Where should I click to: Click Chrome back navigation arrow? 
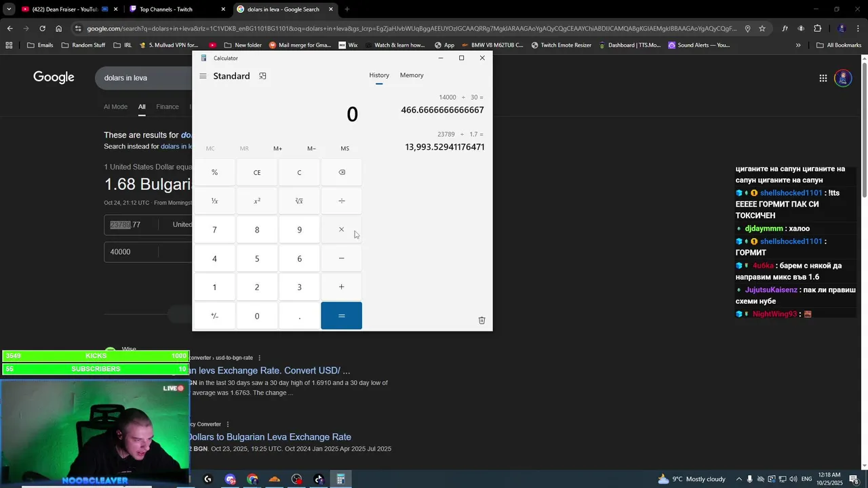9,28
